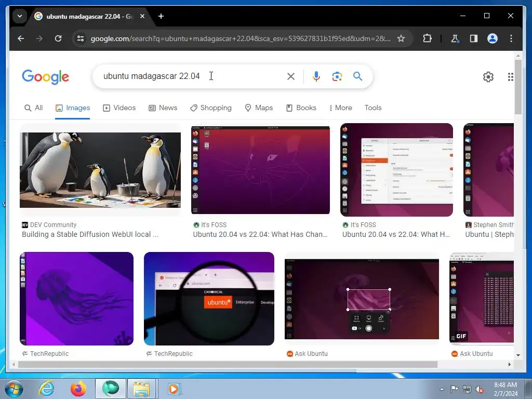Screen dimensions: 532x399
Task: Switch to the News tab
Action: coord(163,108)
